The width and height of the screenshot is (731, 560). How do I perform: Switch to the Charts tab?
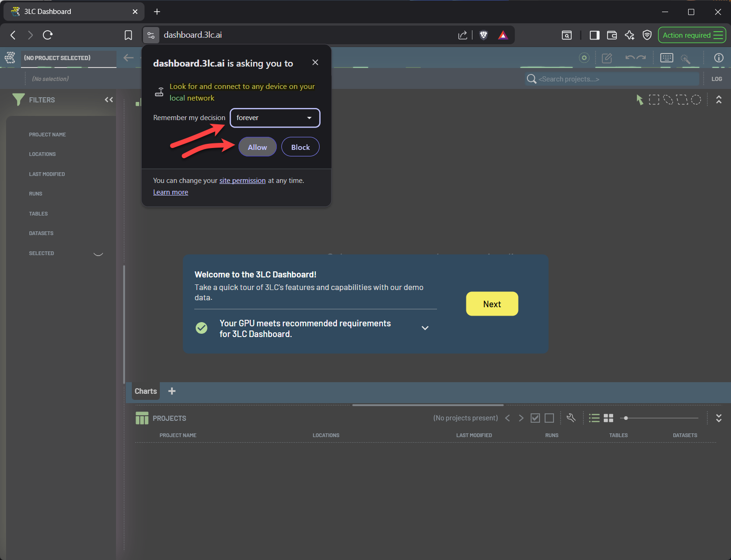coord(146,391)
